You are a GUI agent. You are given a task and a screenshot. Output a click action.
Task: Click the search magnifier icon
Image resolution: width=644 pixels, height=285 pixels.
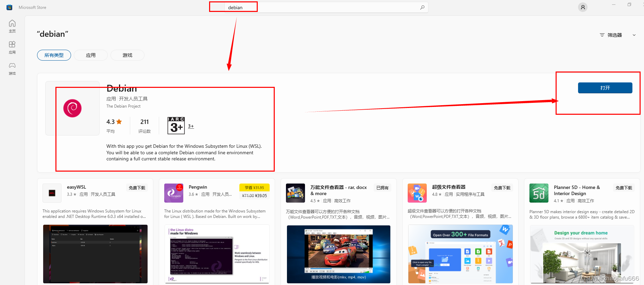pos(422,7)
